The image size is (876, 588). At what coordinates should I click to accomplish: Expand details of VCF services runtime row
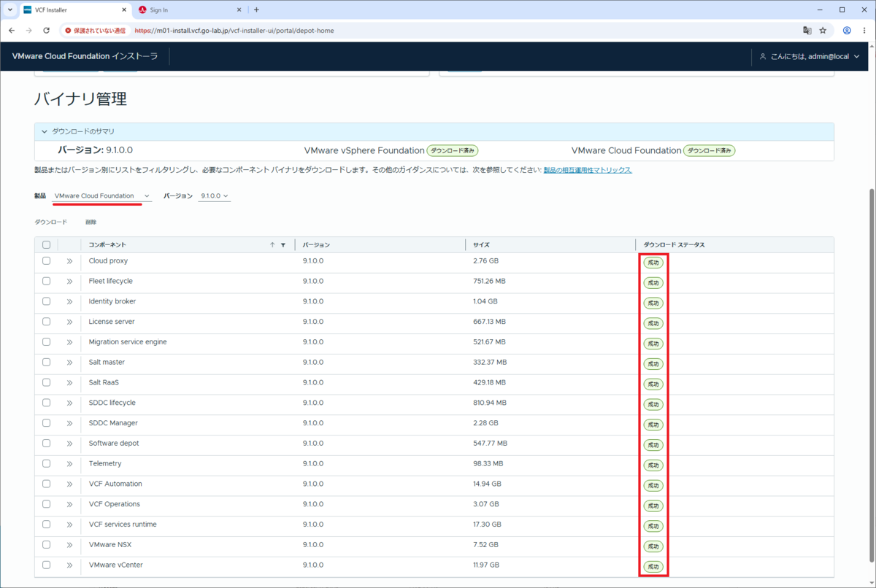pos(69,525)
